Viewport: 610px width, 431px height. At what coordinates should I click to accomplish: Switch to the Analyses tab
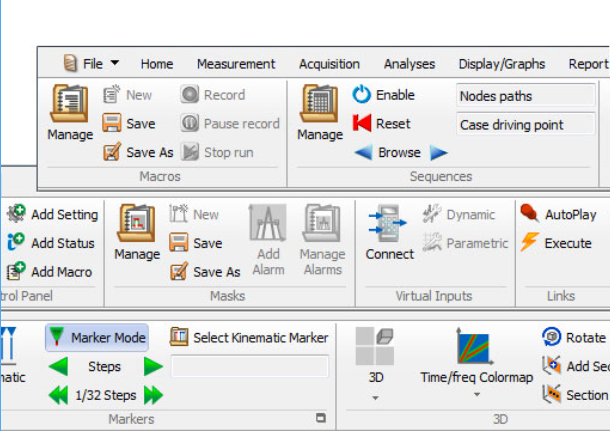coord(409,64)
